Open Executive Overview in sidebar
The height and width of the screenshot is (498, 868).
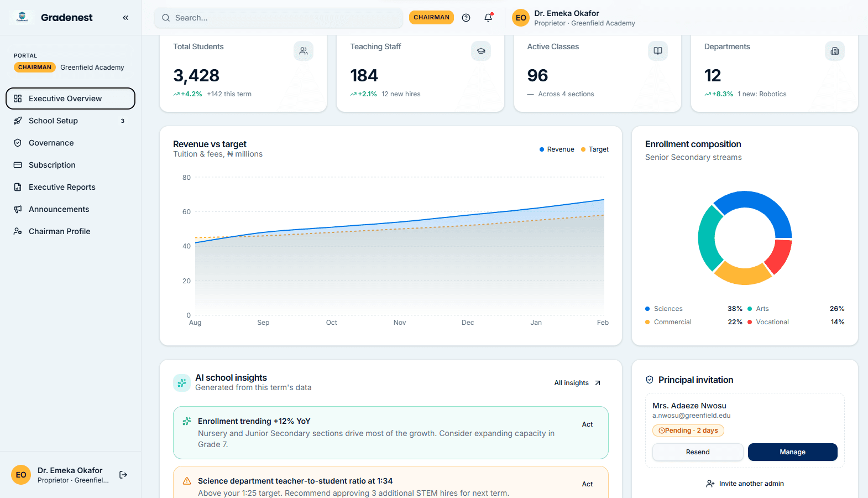click(70, 98)
